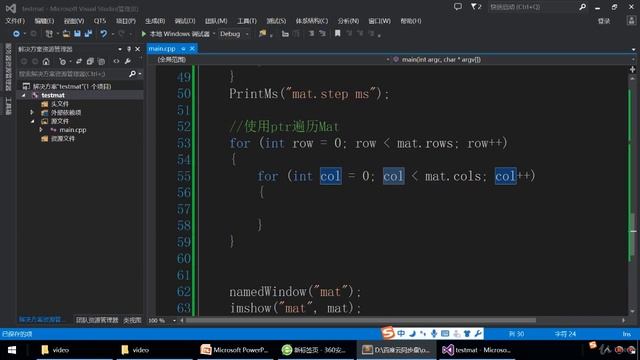Click the Sogou input method S icon

[388, 333]
